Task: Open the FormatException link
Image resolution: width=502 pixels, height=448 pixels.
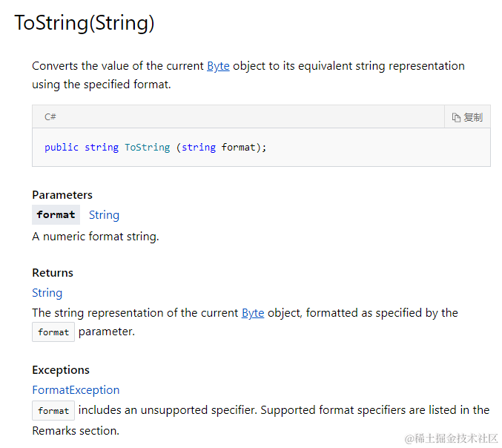Action: (x=76, y=390)
